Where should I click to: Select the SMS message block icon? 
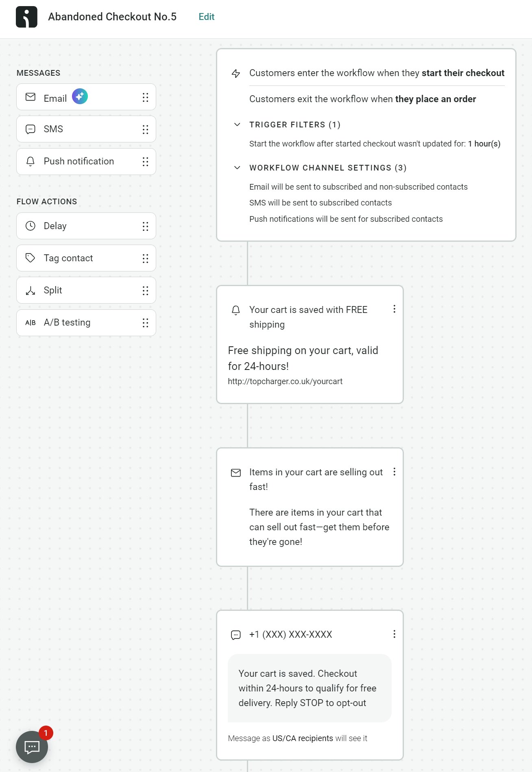pos(31,129)
